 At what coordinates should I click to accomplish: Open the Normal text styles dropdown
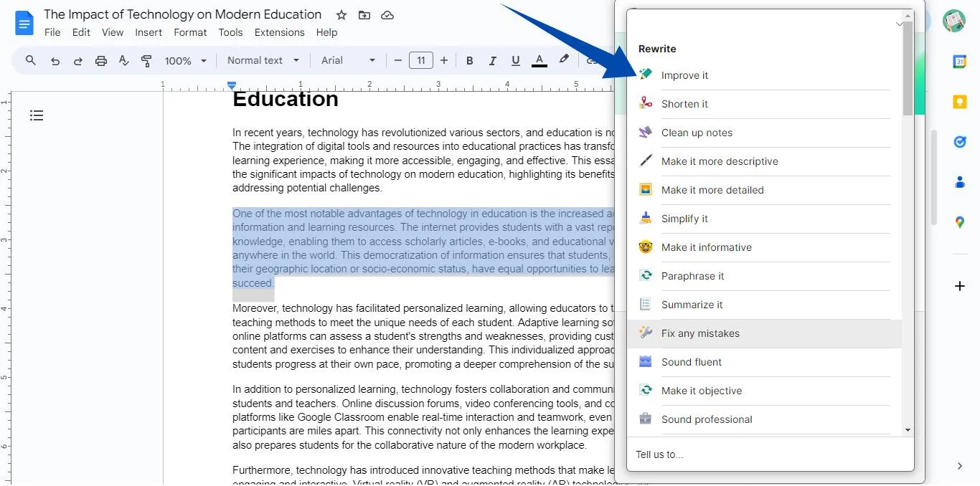[263, 60]
